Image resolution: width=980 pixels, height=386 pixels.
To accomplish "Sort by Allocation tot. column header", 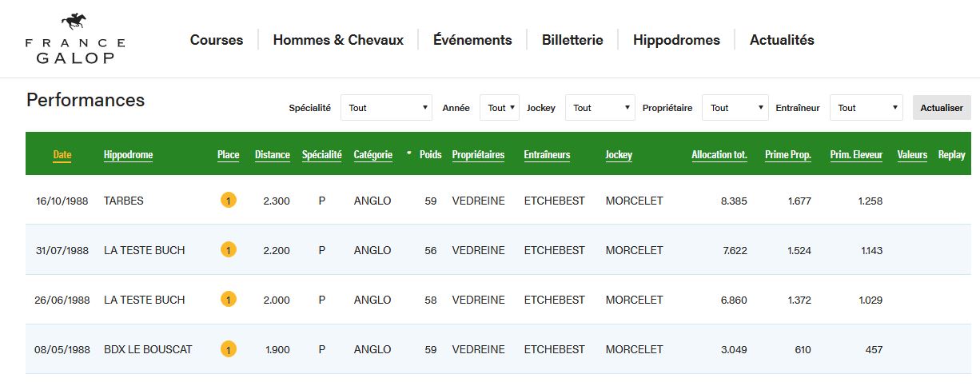I will coord(719,155).
